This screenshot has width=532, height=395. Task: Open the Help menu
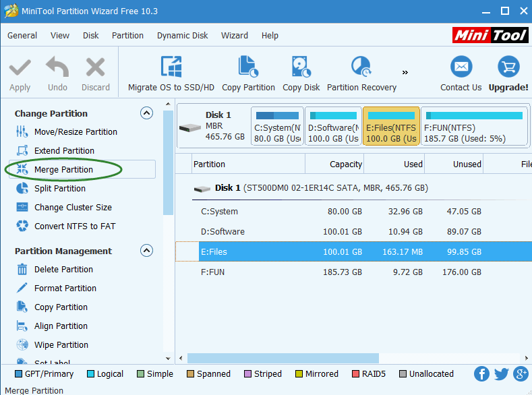click(270, 36)
